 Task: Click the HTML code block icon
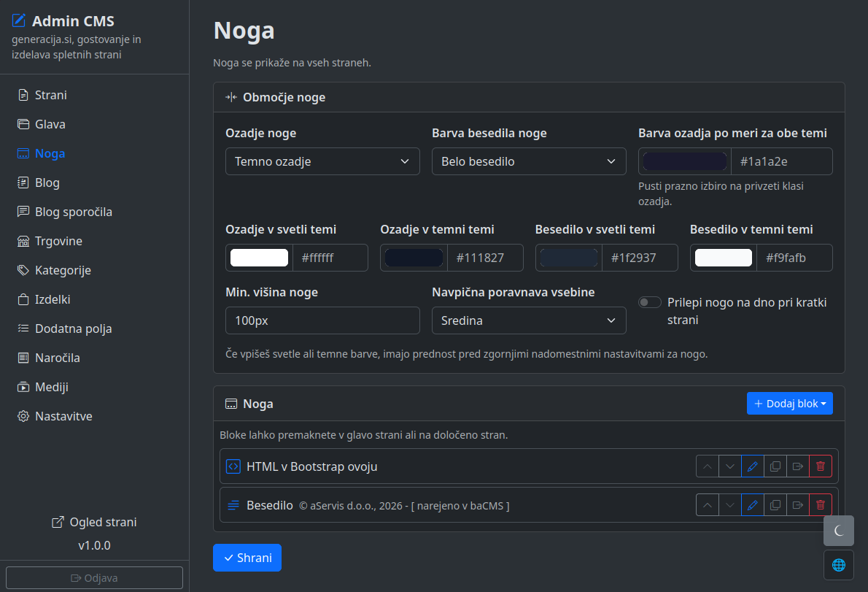pyautogui.click(x=233, y=466)
